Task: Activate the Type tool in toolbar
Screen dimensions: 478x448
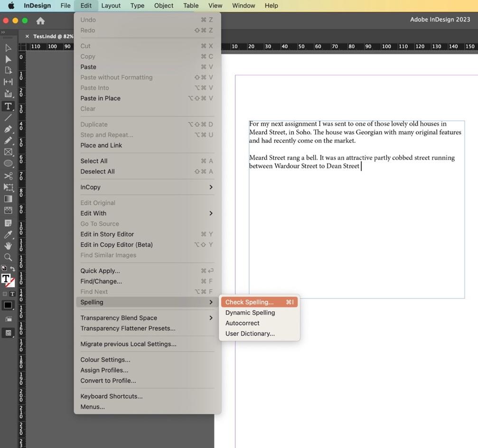Action: click(x=8, y=106)
